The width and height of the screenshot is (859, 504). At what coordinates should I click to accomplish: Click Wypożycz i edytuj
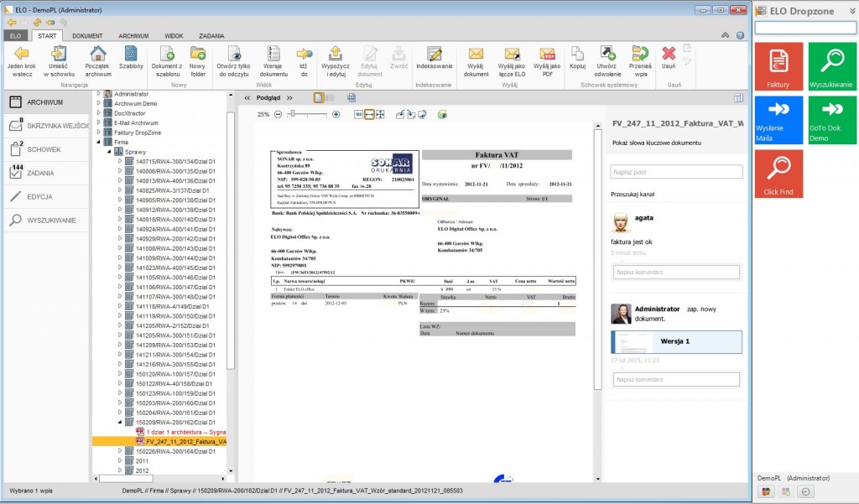point(336,61)
